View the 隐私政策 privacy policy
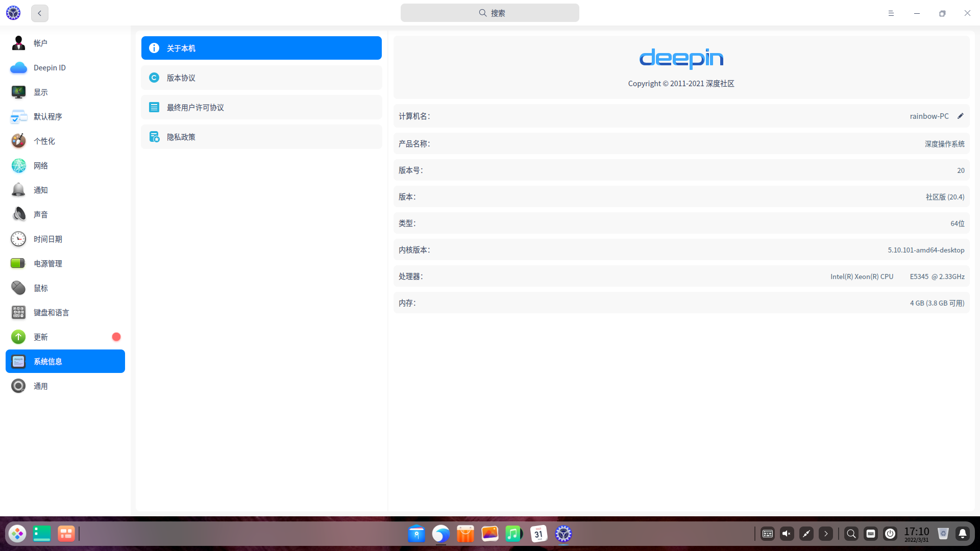The image size is (980, 551). tap(261, 137)
